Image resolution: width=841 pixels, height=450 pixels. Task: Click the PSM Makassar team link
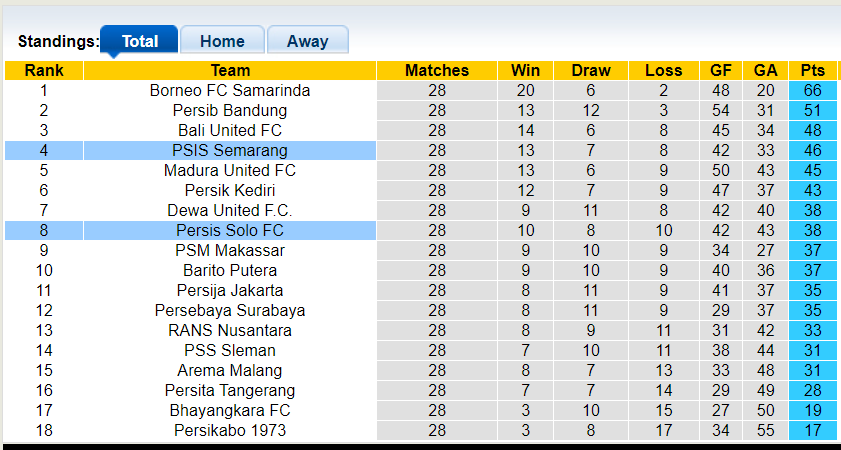(x=230, y=250)
